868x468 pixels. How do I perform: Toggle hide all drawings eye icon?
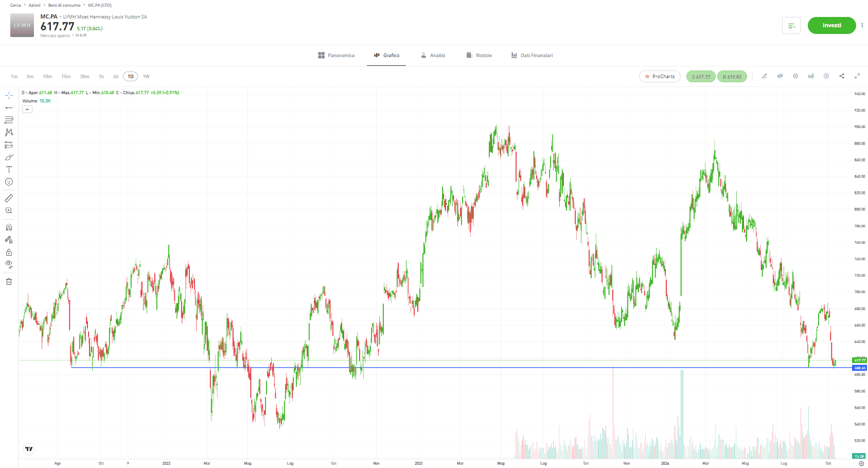click(9, 264)
